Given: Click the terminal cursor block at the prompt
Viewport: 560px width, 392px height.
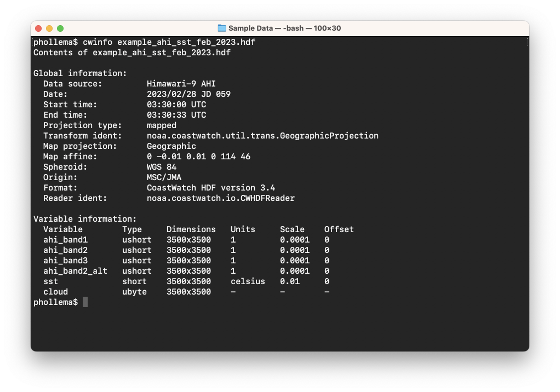Looking at the screenshot, I should (x=85, y=302).
